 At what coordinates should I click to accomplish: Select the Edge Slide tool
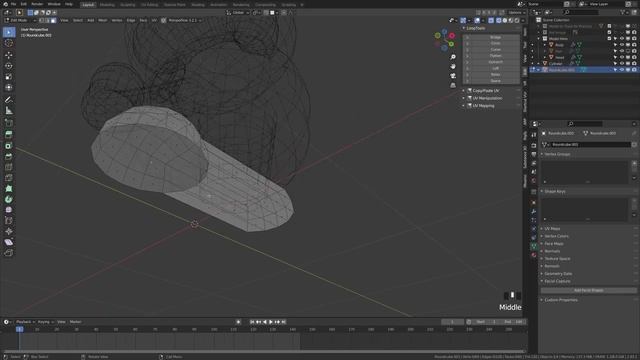9,221
